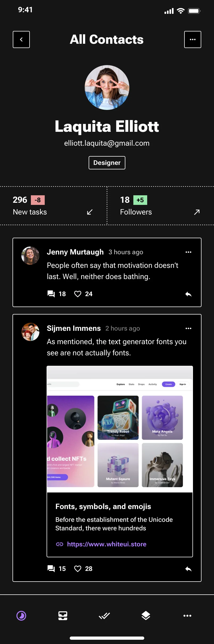Go back using the chevron button
214x644 pixels.
(21, 39)
